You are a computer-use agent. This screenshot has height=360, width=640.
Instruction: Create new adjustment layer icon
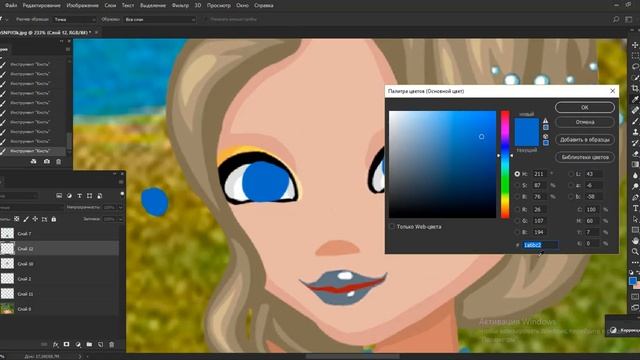pyautogui.click(x=78, y=344)
